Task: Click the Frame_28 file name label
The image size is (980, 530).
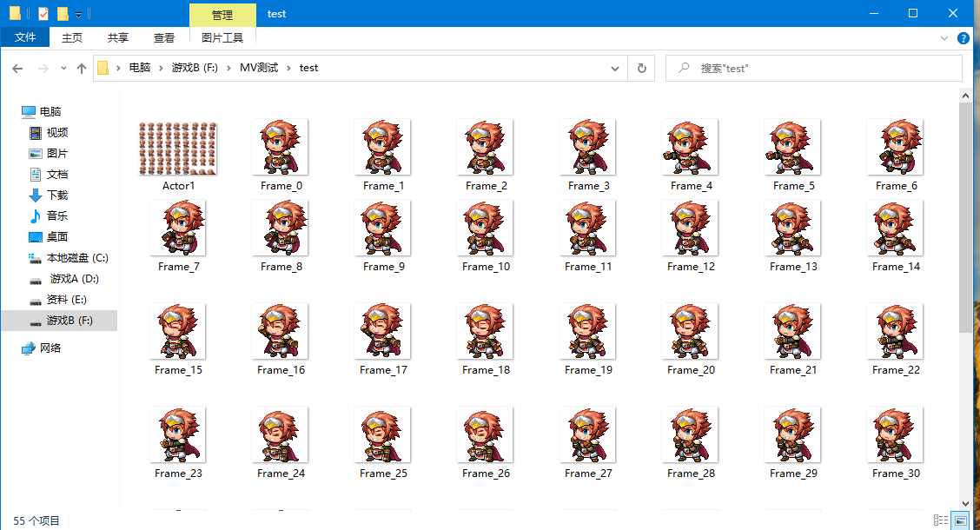Action: click(691, 474)
